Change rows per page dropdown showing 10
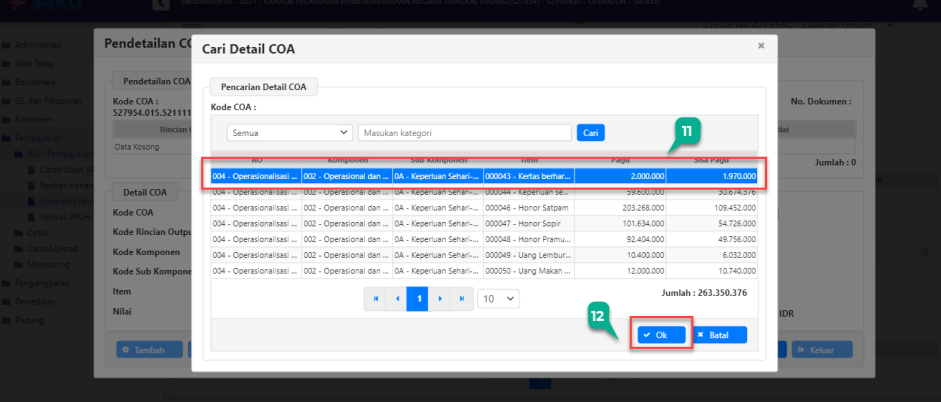The image size is (941, 402). pos(498,299)
